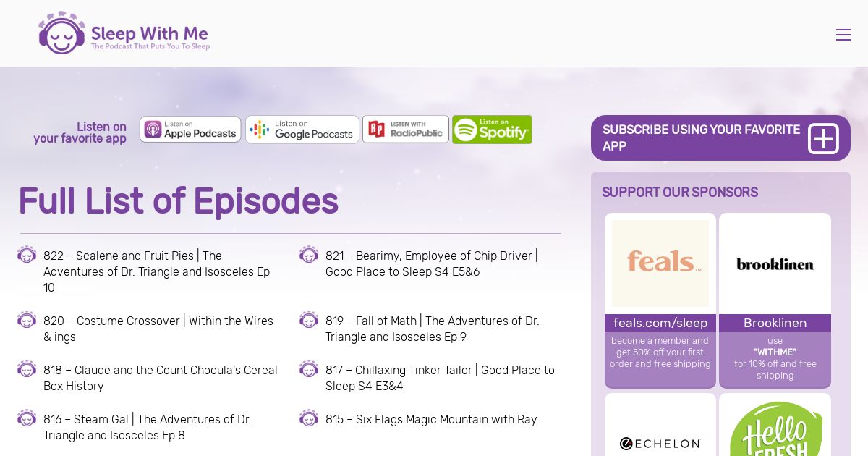Image resolution: width=868 pixels, height=456 pixels.
Task: Click the feals sponsor logo image
Action: click(660, 263)
